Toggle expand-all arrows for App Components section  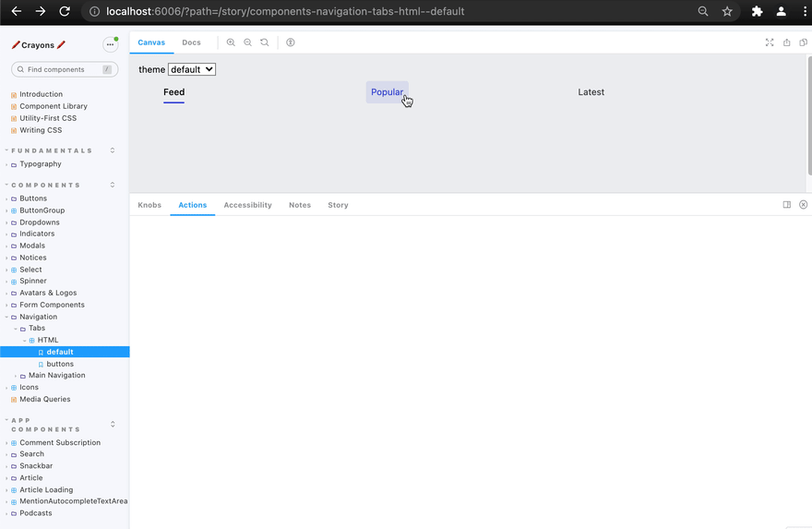click(113, 425)
